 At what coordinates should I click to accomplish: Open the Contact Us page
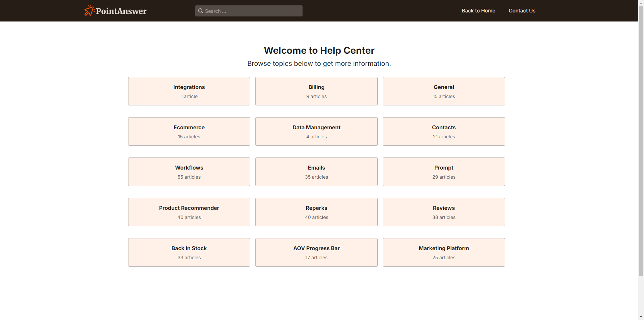point(522,11)
